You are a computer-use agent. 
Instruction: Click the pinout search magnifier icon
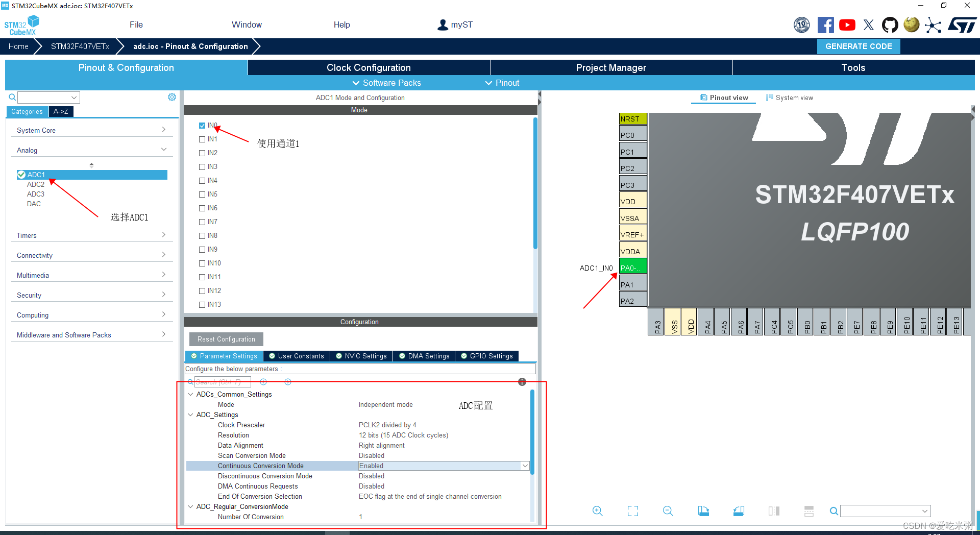coord(834,511)
